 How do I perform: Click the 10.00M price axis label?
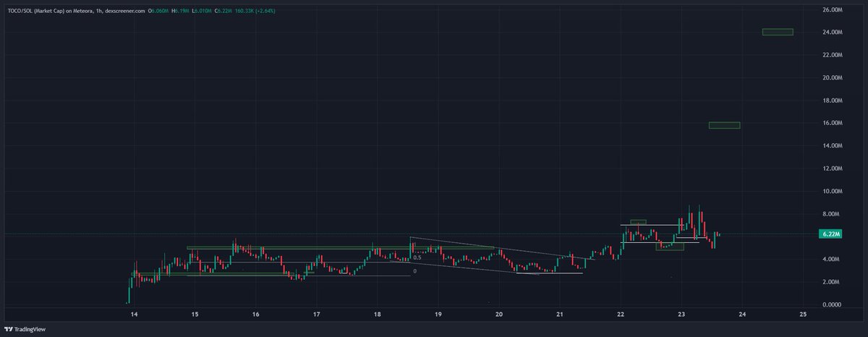pyautogui.click(x=833, y=192)
